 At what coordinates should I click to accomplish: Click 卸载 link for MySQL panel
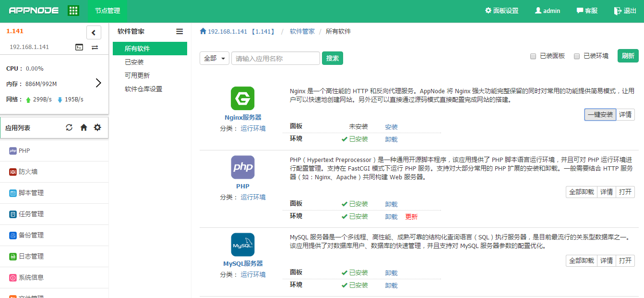click(x=391, y=273)
